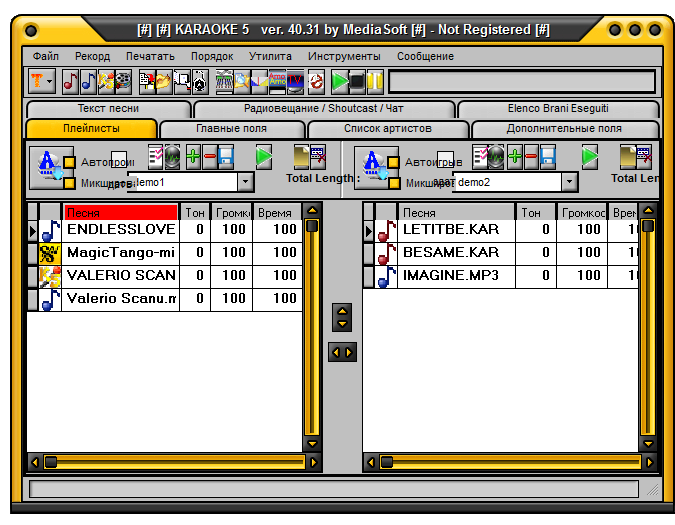Click the up/down arrows button between playlists
The width and height of the screenshot is (675, 525).
342,318
